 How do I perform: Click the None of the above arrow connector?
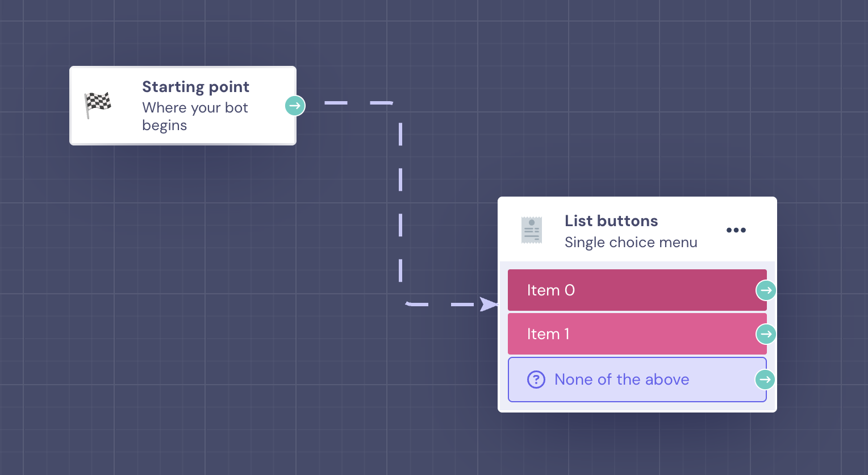[x=765, y=380]
